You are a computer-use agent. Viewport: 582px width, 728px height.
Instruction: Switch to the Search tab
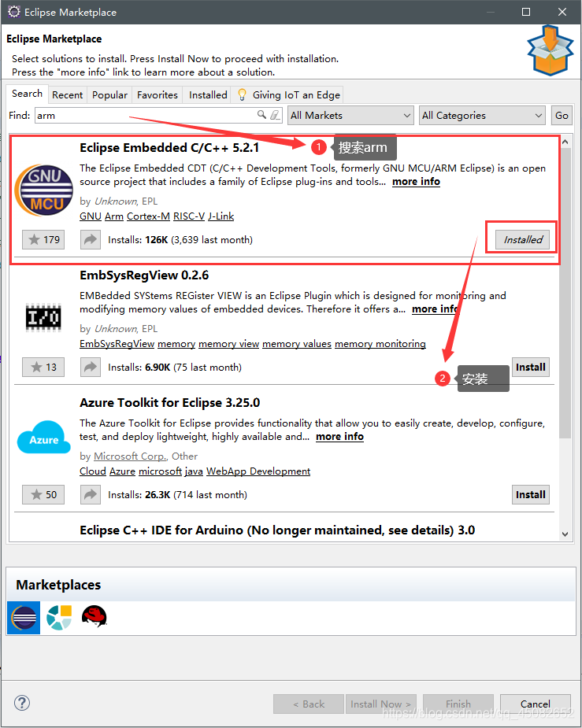tap(27, 94)
